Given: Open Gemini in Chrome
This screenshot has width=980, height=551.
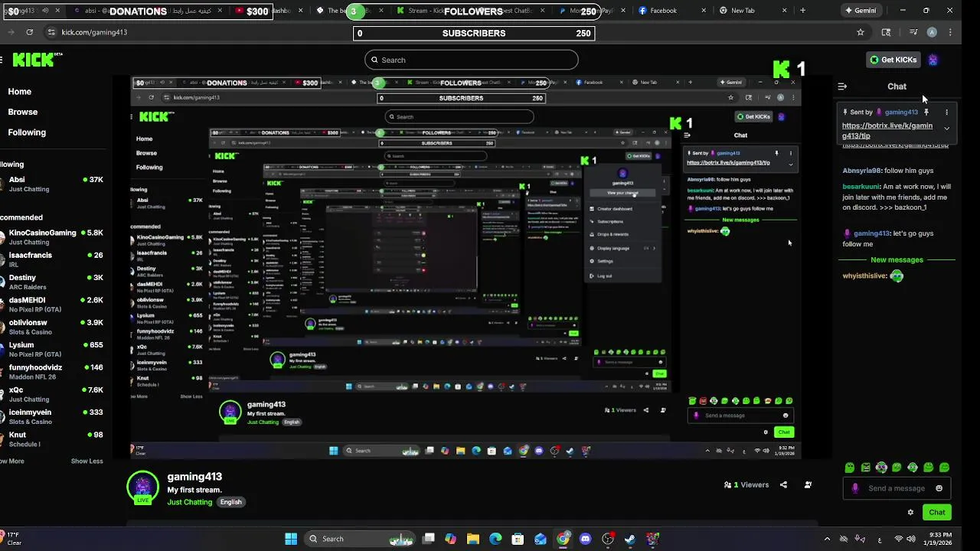Looking at the screenshot, I should (861, 11).
